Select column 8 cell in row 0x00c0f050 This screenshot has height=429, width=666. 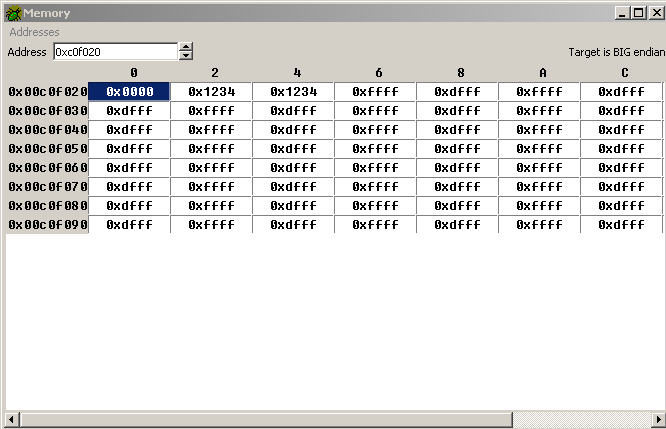coord(457,148)
